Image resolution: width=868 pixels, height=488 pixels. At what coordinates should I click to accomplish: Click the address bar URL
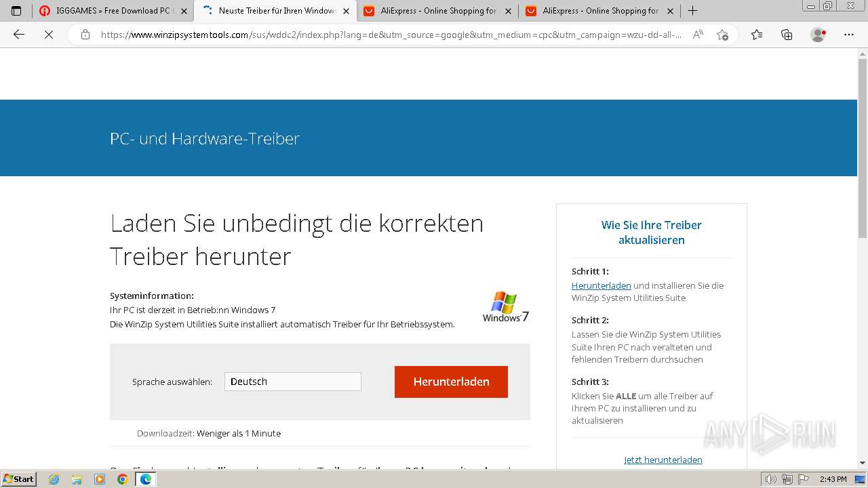pyautogui.click(x=391, y=35)
